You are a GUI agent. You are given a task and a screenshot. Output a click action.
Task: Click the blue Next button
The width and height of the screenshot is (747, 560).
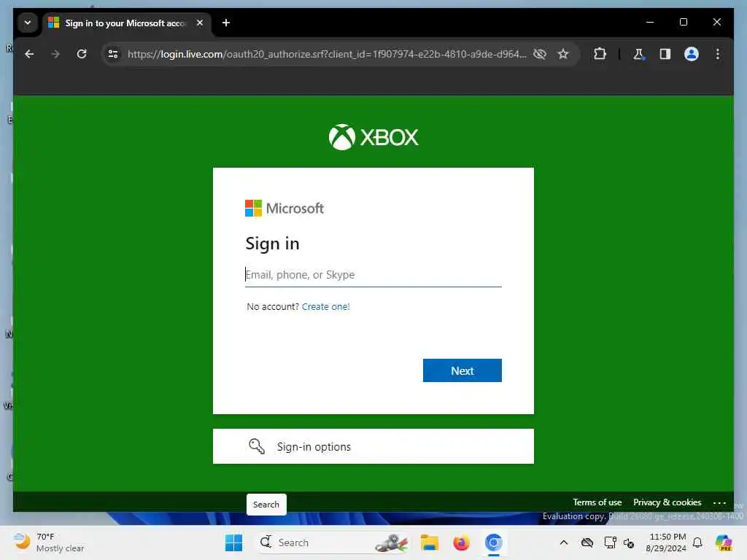(x=462, y=370)
